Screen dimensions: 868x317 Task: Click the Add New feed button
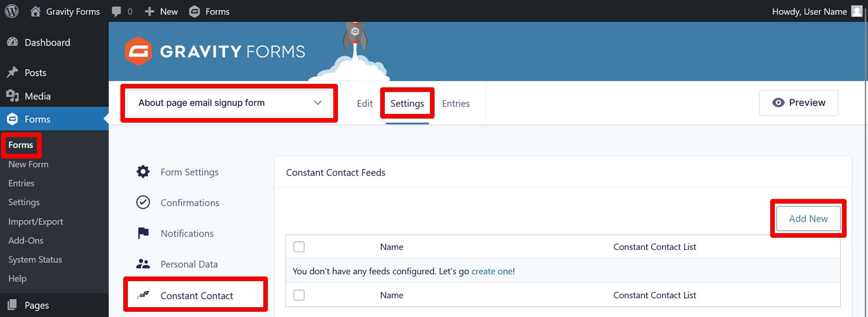pyautogui.click(x=808, y=219)
